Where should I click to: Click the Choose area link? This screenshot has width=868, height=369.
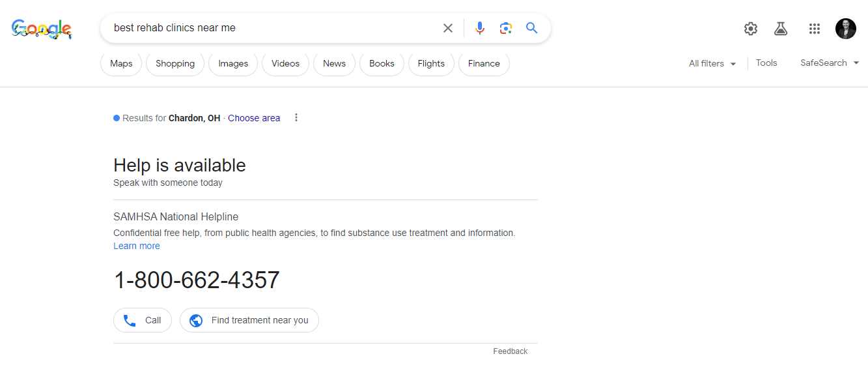(x=254, y=118)
